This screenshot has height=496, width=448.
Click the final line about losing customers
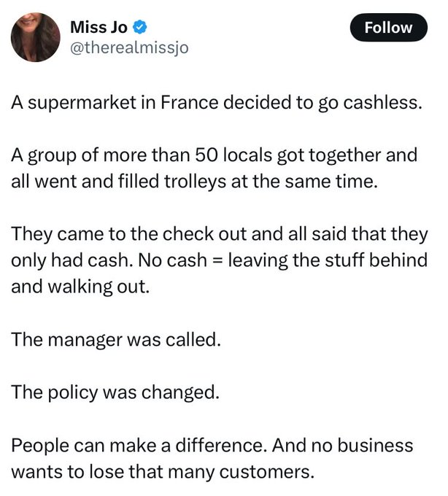point(163,471)
